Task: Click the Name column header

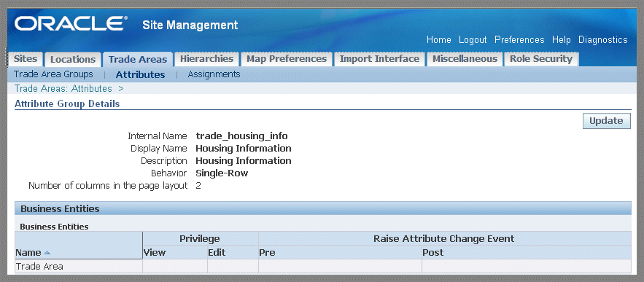Action: (28, 253)
